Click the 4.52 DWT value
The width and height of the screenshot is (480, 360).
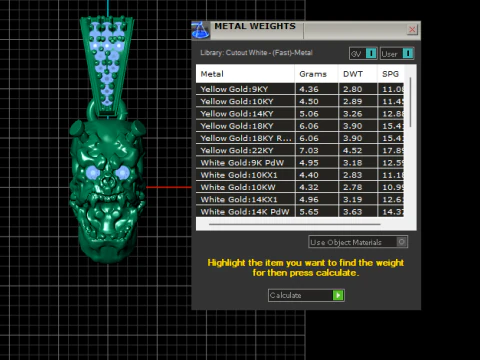(x=352, y=150)
